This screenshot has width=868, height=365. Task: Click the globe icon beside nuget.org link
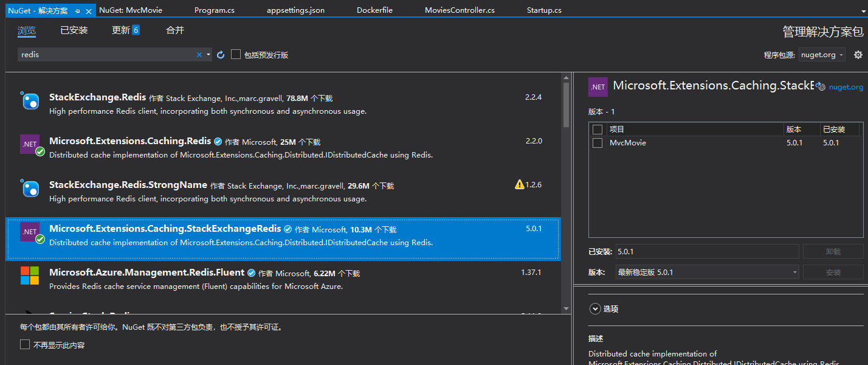tap(821, 87)
